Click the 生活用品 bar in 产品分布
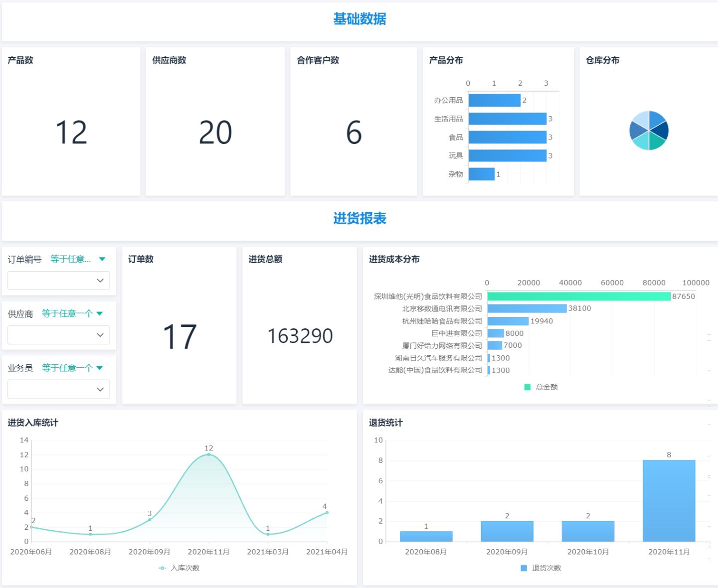 click(x=508, y=119)
